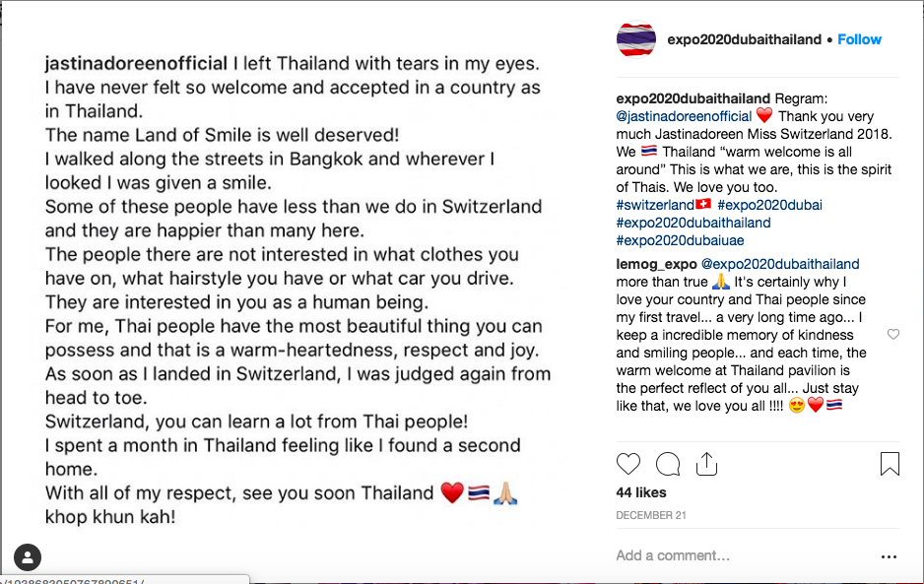Image resolution: width=924 pixels, height=584 pixels.
Task: Open the December 21 post date link
Action: click(651, 515)
